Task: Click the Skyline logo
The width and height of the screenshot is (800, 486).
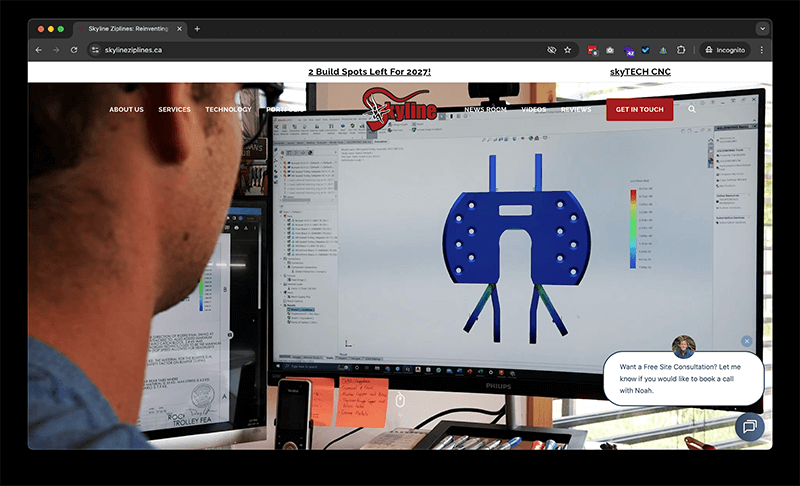Action: point(400,108)
